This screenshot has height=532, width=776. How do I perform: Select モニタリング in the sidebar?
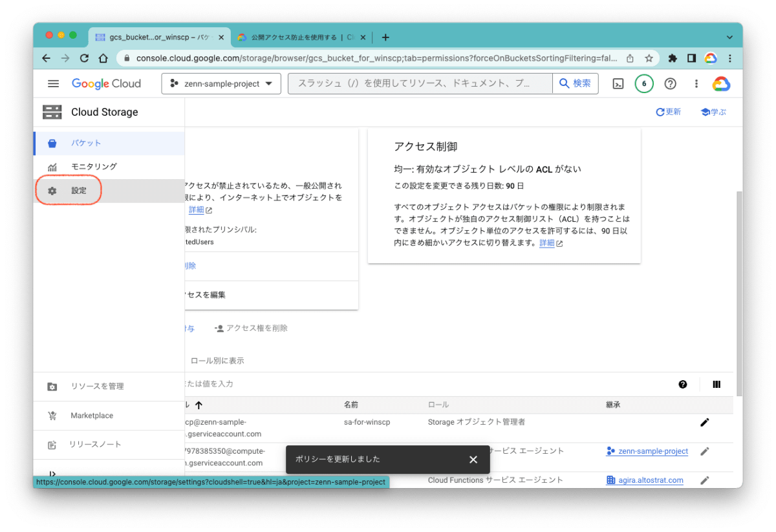coord(109,167)
